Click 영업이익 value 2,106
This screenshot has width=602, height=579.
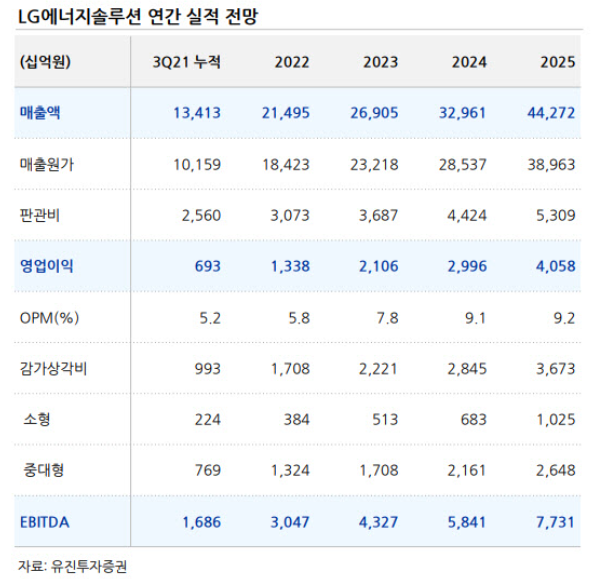[379, 267]
